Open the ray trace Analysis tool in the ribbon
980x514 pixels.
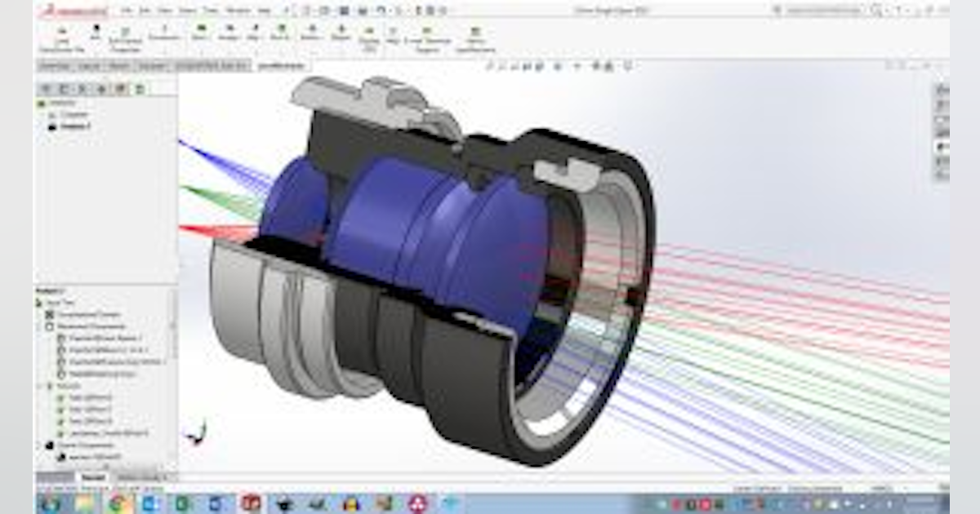(231, 37)
